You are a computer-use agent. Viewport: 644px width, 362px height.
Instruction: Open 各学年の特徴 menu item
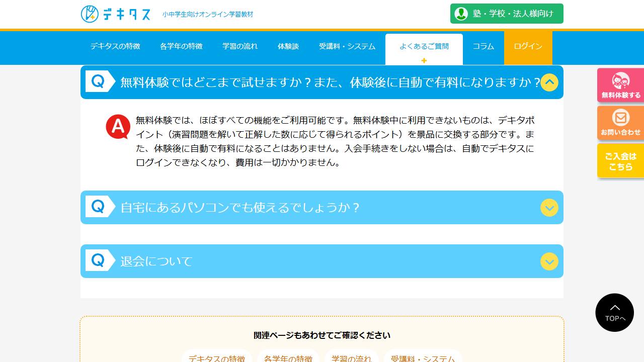pyautogui.click(x=181, y=46)
